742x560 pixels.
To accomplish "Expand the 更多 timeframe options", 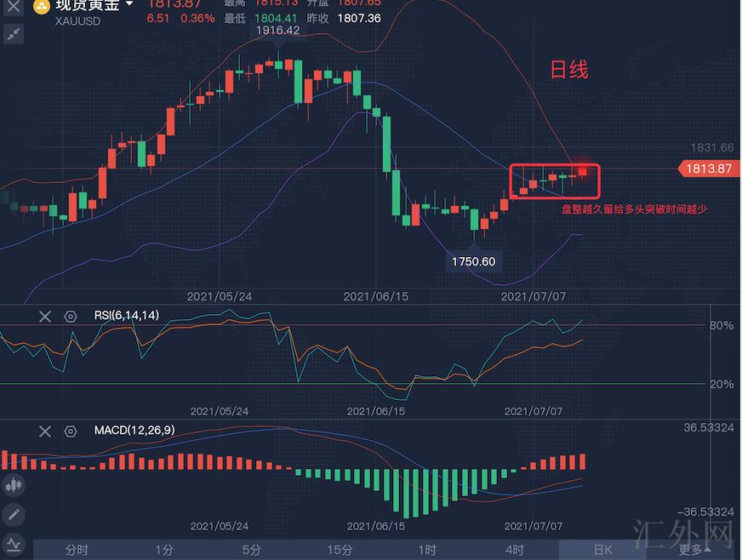I will tap(693, 550).
